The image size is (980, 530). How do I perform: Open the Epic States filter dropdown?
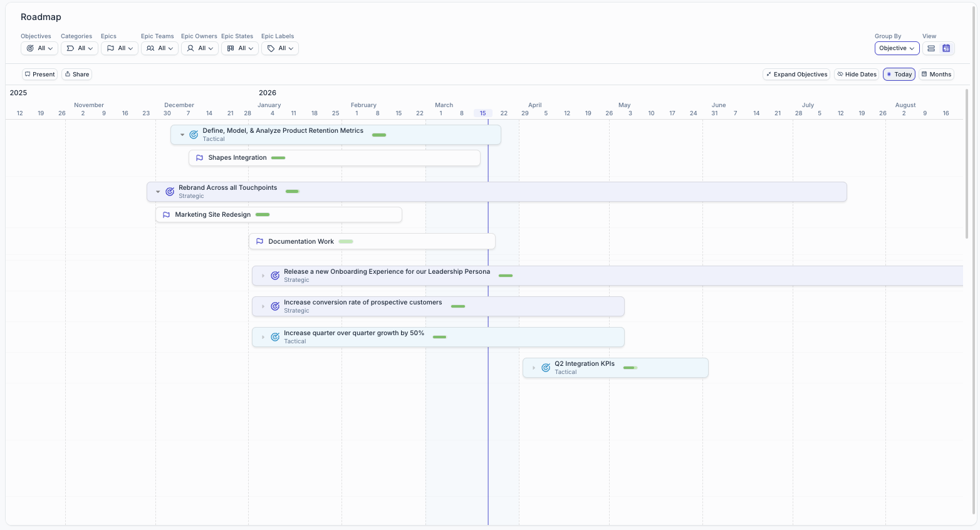240,48
